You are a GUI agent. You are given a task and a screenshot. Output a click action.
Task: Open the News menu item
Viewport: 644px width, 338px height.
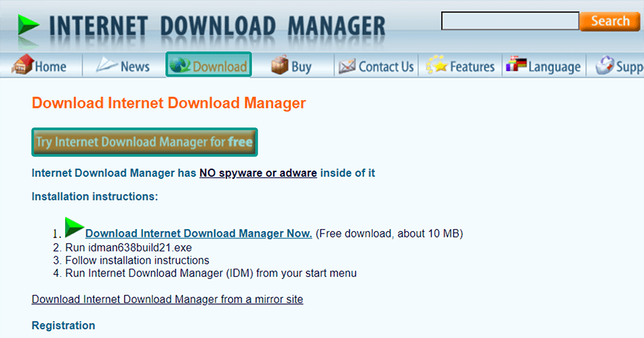(x=135, y=66)
